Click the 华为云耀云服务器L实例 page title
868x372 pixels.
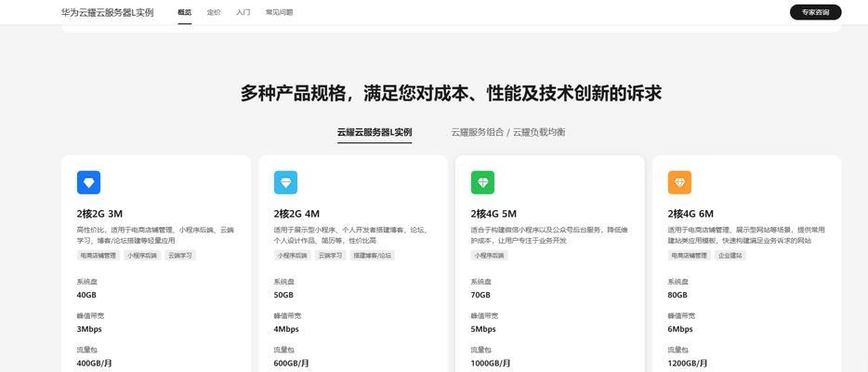click(108, 12)
